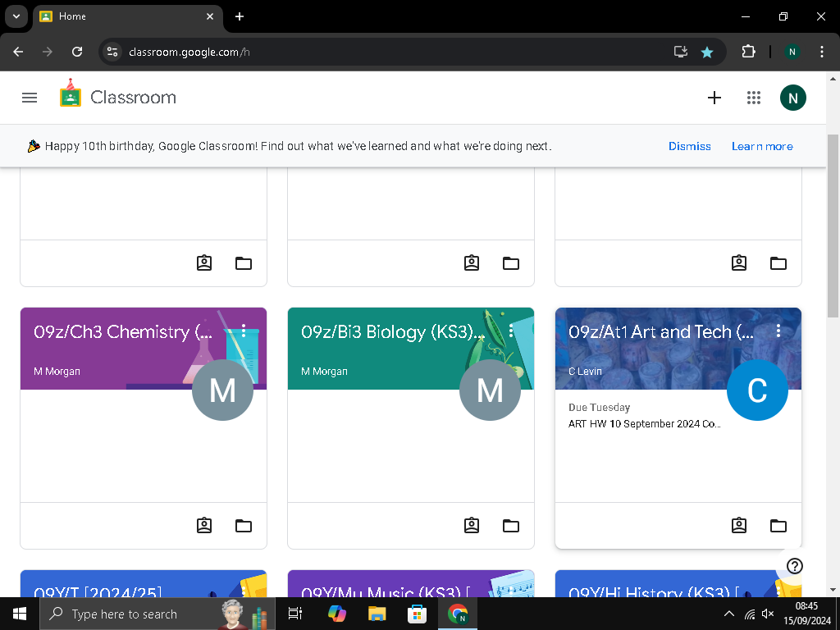The height and width of the screenshot is (630, 840).
Task: Open Microsoft Store from taskbar
Action: (417, 614)
